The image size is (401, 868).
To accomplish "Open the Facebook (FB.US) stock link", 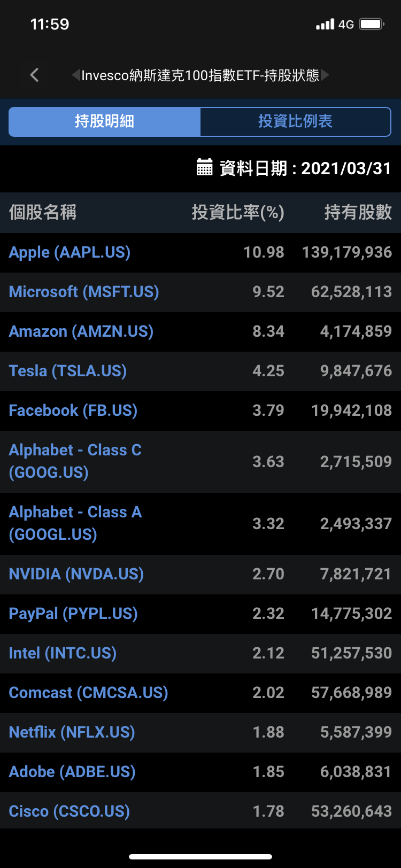I will click(x=73, y=410).
